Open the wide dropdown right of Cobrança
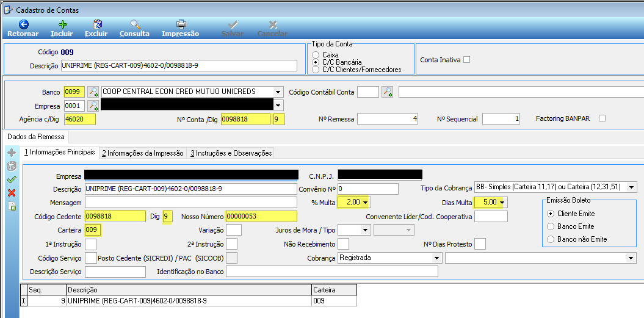 631,258
